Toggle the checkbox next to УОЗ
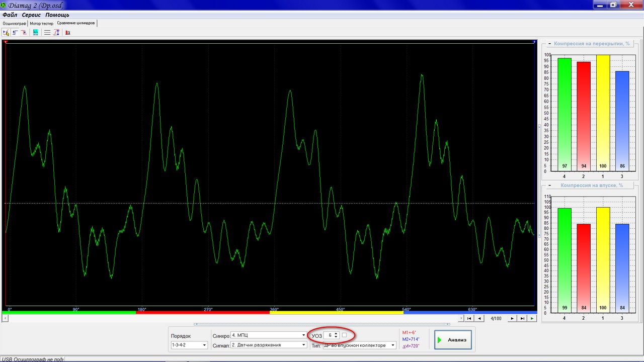 click(x=345, y=335)
